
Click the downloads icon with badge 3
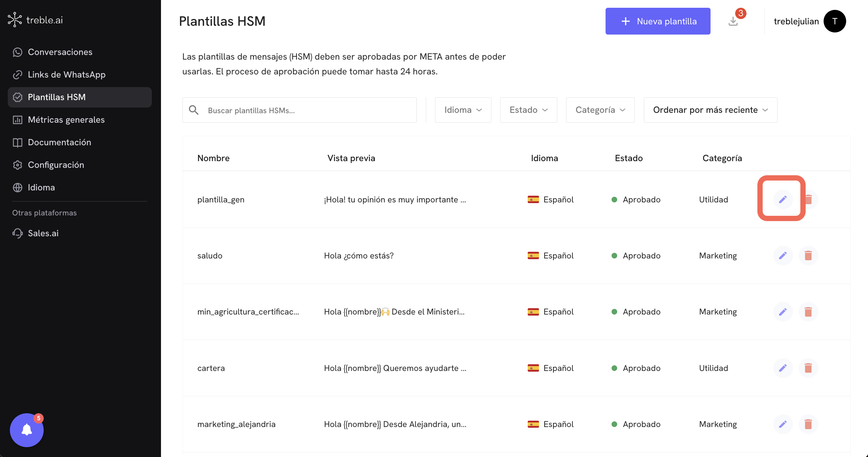(733, 21)
